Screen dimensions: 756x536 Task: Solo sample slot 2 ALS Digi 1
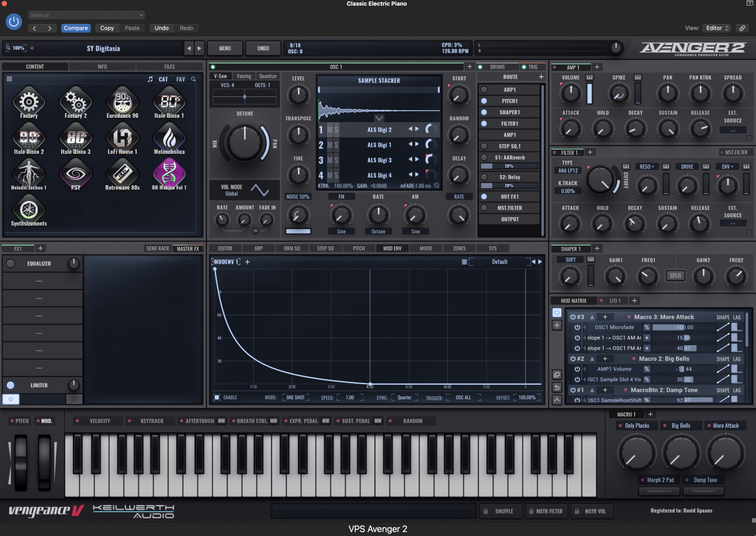[x=336, y=145]
